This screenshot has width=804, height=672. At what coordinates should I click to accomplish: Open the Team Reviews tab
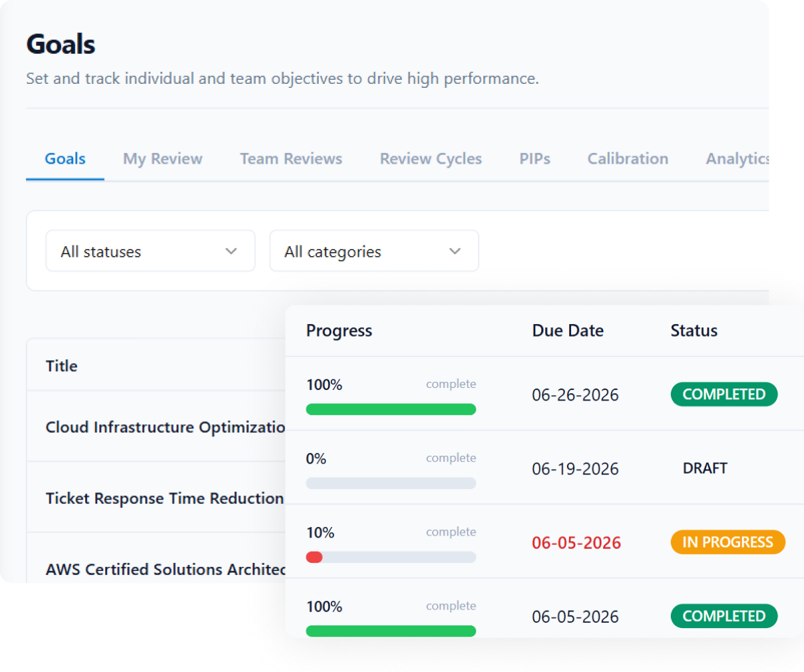291,159
